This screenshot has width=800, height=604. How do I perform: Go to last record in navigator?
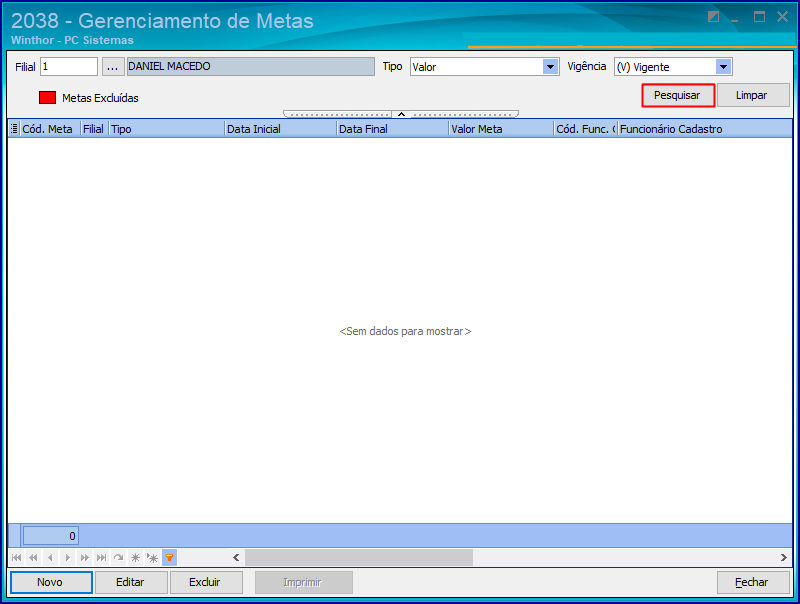tap(102, 558)
